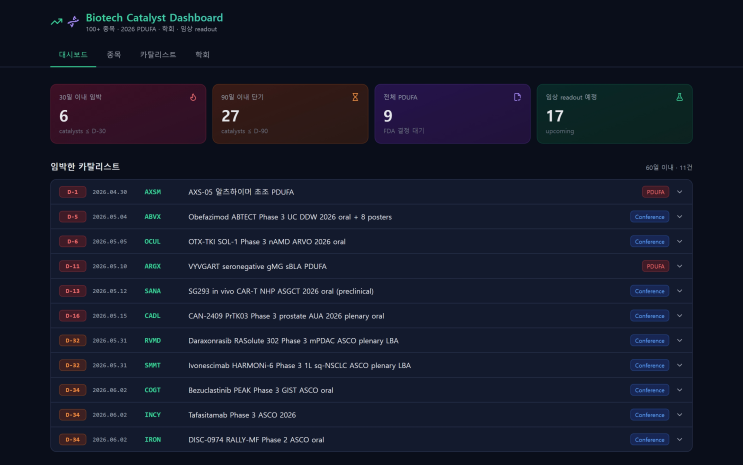Viewport: 743px width, 465px height.
Task: Click the SANA ticker symbol
Action: 153,291
